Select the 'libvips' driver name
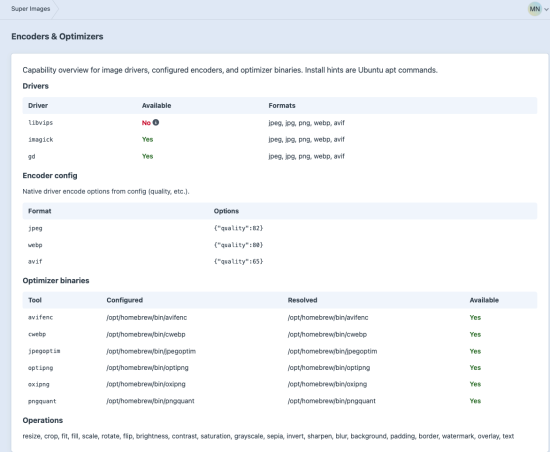Image resolution: width=550 pixels, height=452 pixels. [x=40, y=123]
